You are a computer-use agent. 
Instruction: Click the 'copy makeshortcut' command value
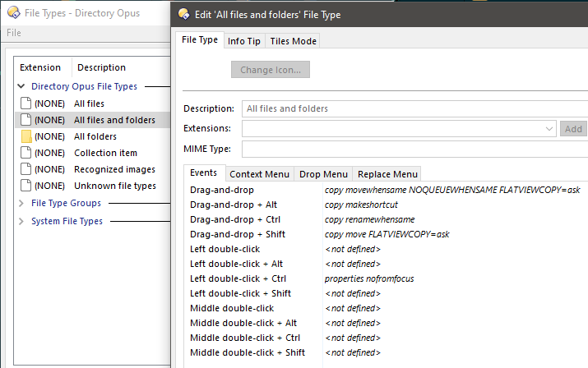[361, 205]
